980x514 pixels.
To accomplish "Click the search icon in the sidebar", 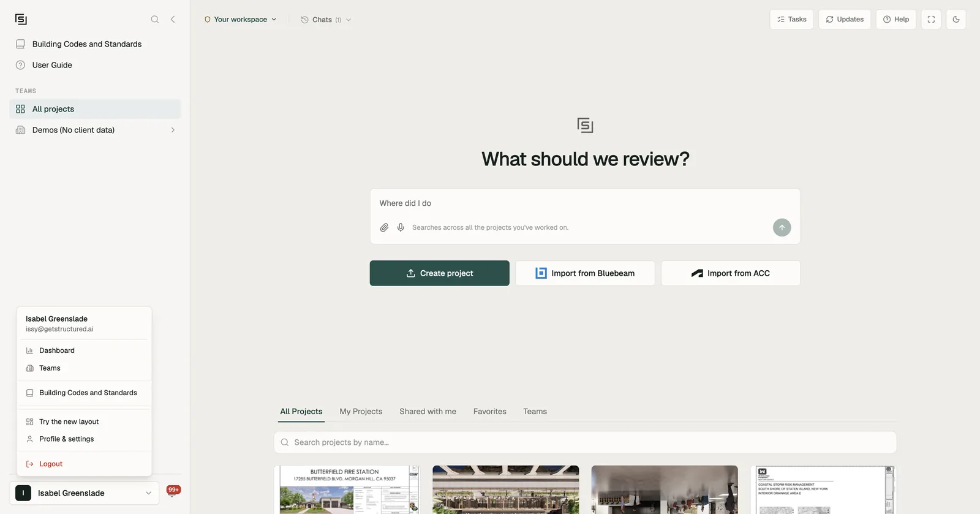I will (155, 20).
